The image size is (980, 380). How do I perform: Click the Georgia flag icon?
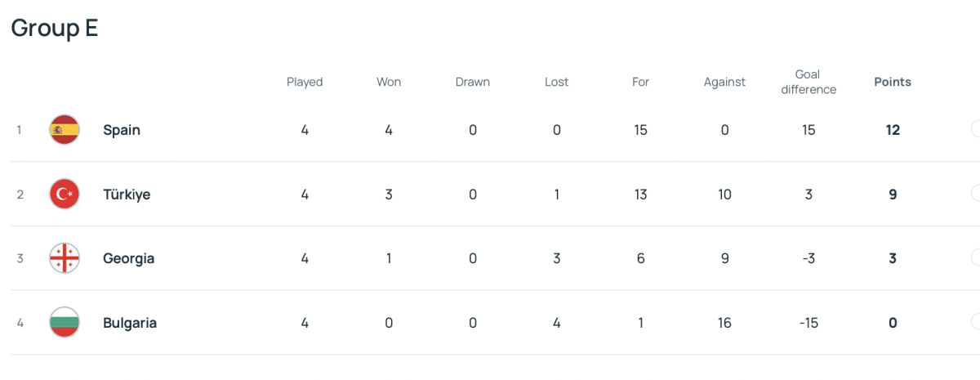point(65,258)
